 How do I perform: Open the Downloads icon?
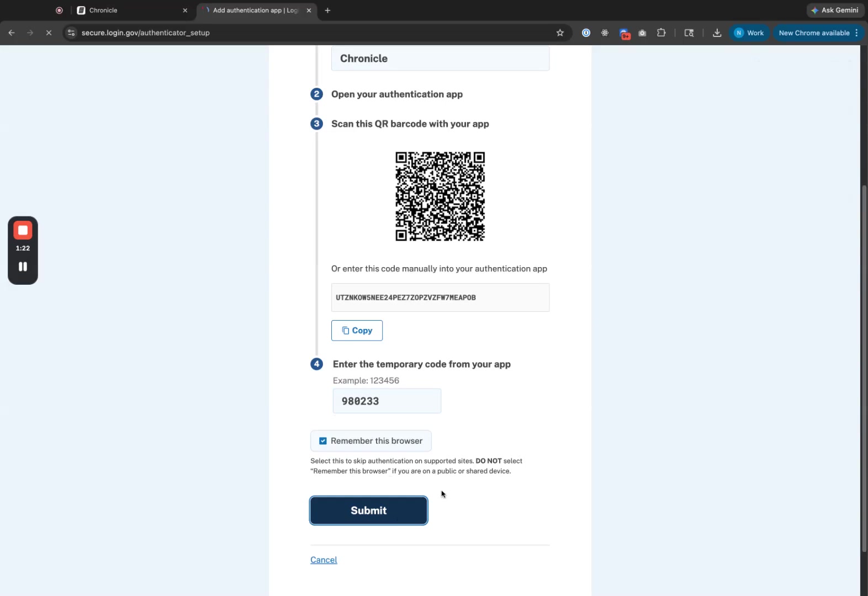click(x=717, y=33)
